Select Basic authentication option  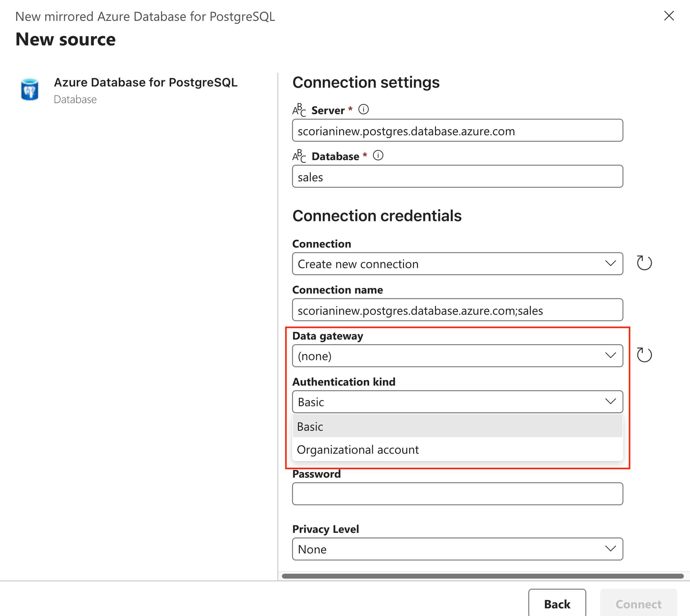point(457,426)
